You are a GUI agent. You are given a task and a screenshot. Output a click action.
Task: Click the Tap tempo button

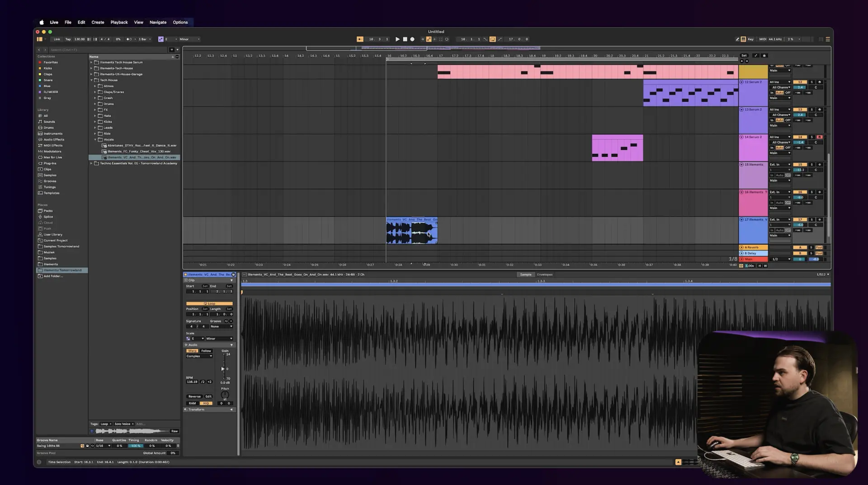(x=68, y=39)
